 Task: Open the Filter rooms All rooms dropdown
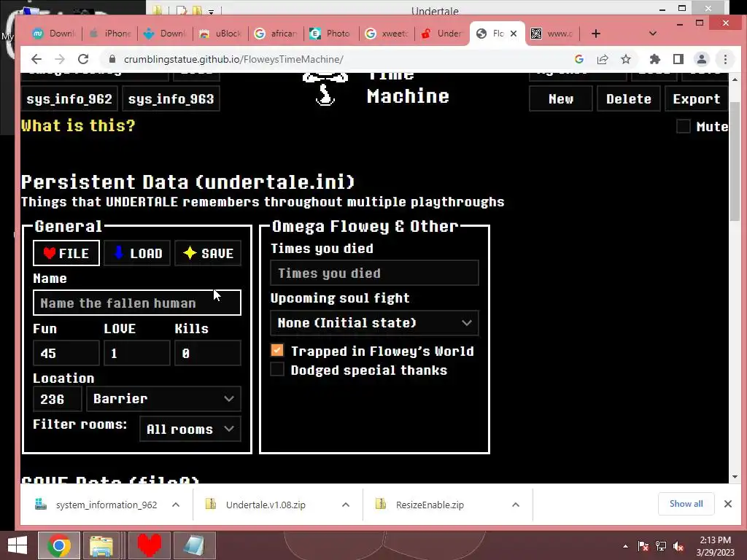click(190, 429)
